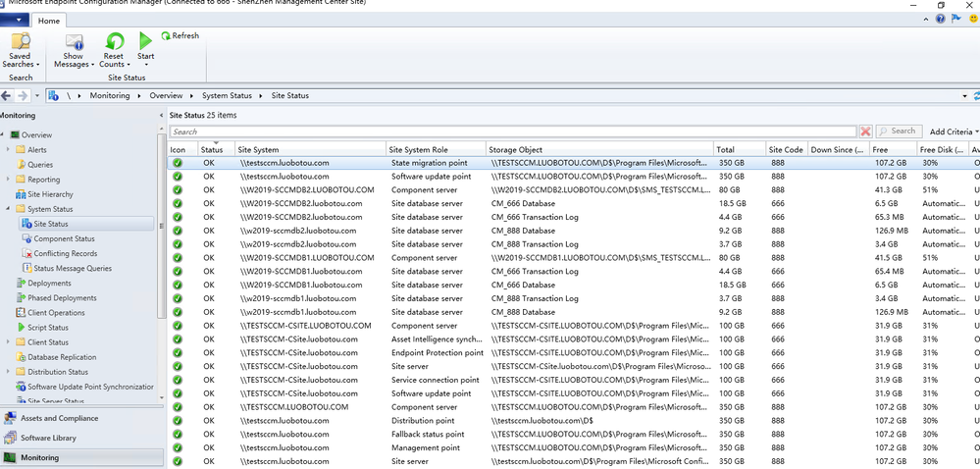Screen dimensions: 980x469
Task: Click the Back navigation arrow
Action: coord(6,96)
